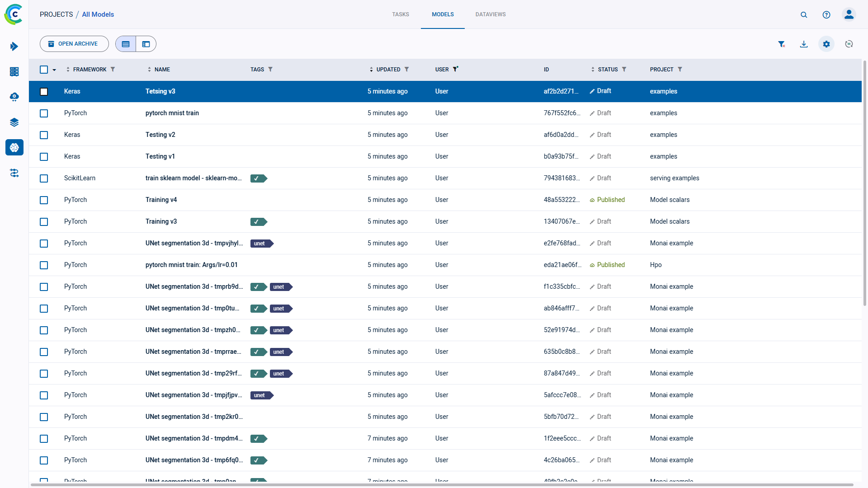The width and height of the screenshot is (868, 488).
Task: Open the Workers and Queues sidebar page
Action: coord(14,72)
